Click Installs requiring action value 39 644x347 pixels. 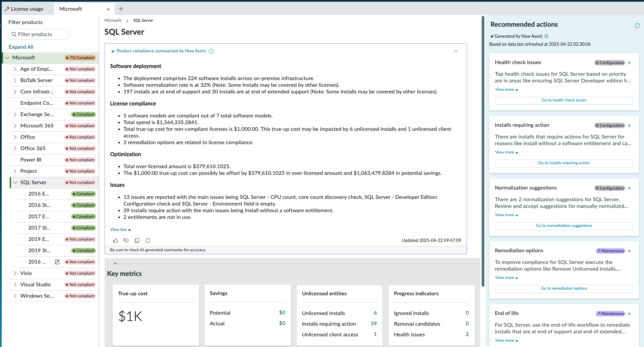click(373, 324)
